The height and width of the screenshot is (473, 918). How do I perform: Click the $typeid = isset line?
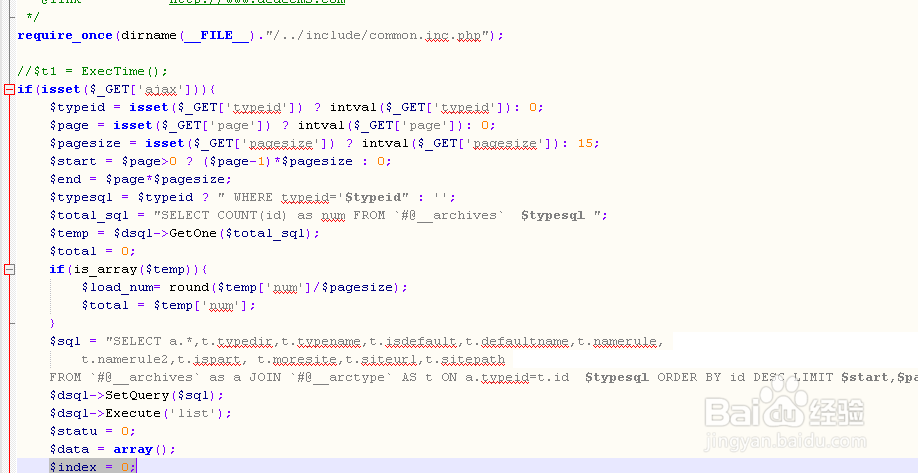click(297, 108)
